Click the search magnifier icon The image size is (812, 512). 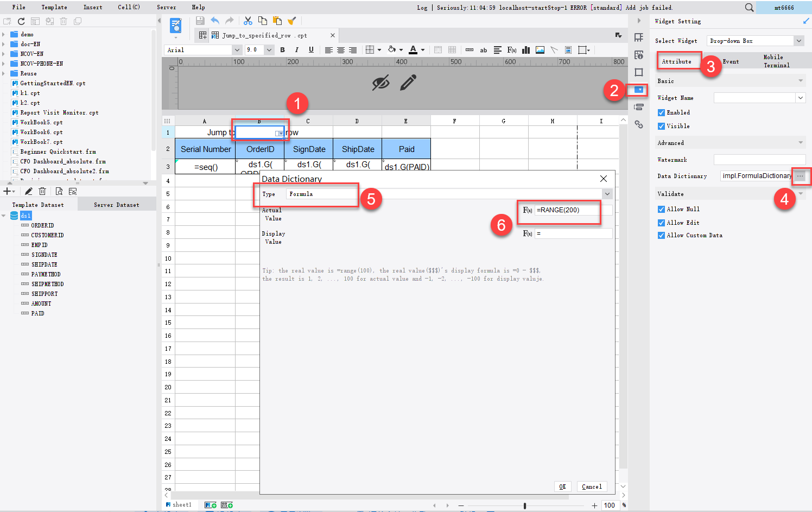tap(749, 8)
